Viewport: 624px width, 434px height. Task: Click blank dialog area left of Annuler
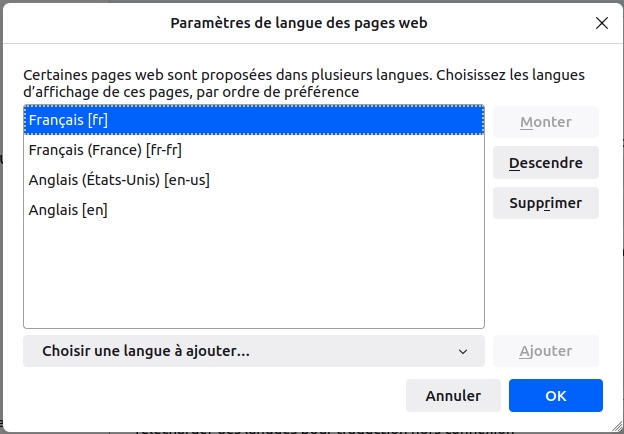coord(200,395)
